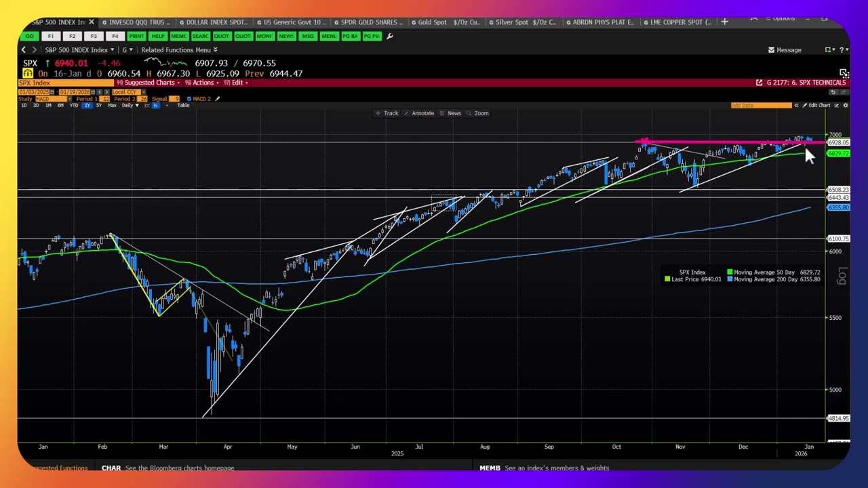Go back with left arrow navigation icon
This screenshot has height=488, width=868.
[24, 50]
